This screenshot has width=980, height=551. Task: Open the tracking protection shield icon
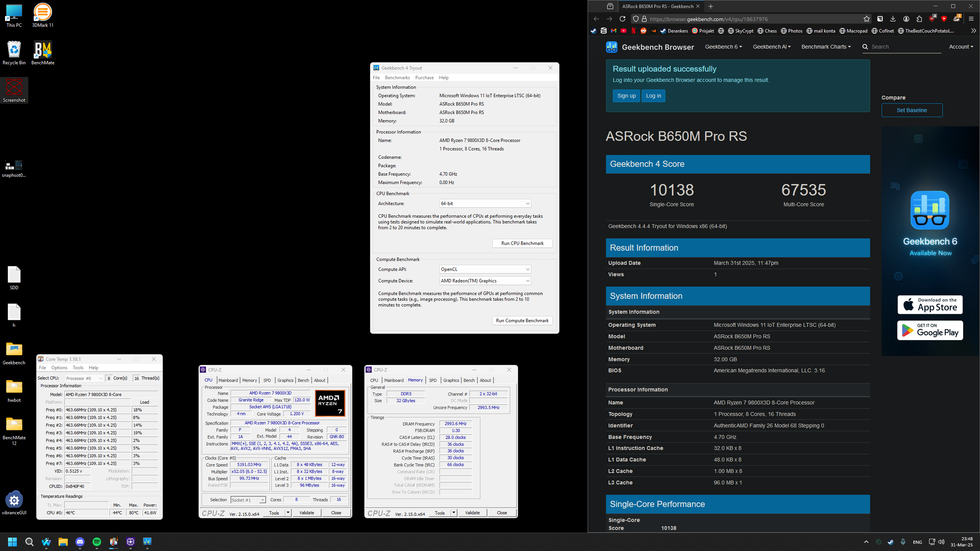(636, 19)
